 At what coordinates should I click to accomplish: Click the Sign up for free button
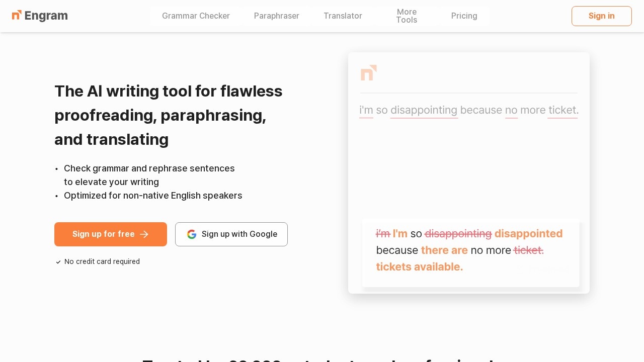point(104,234)
